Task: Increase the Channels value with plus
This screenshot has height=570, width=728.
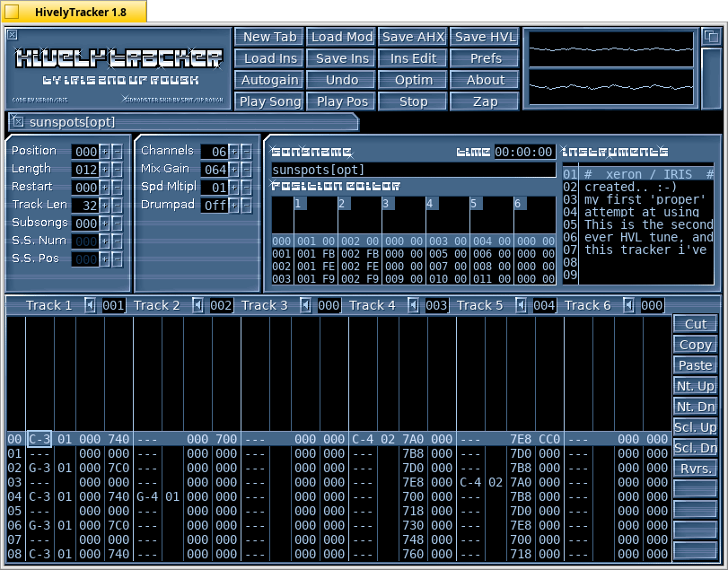Action: [x=233, y=152]
